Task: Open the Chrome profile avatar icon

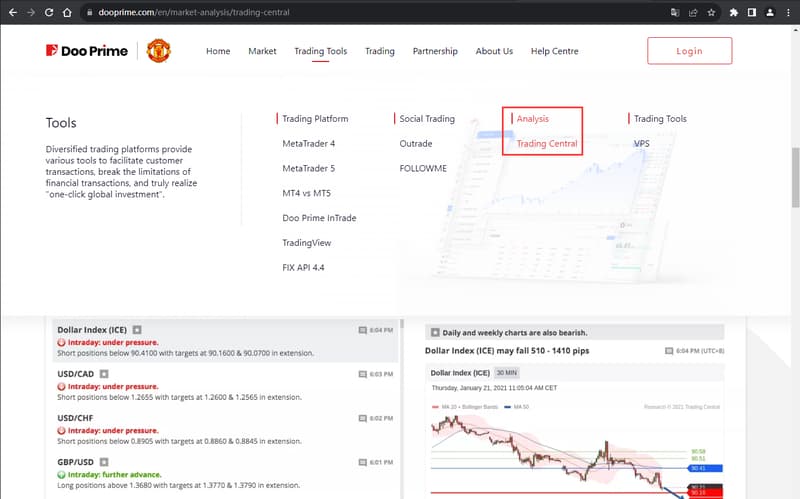Action: pyautogui.click(x=769, y=13)
